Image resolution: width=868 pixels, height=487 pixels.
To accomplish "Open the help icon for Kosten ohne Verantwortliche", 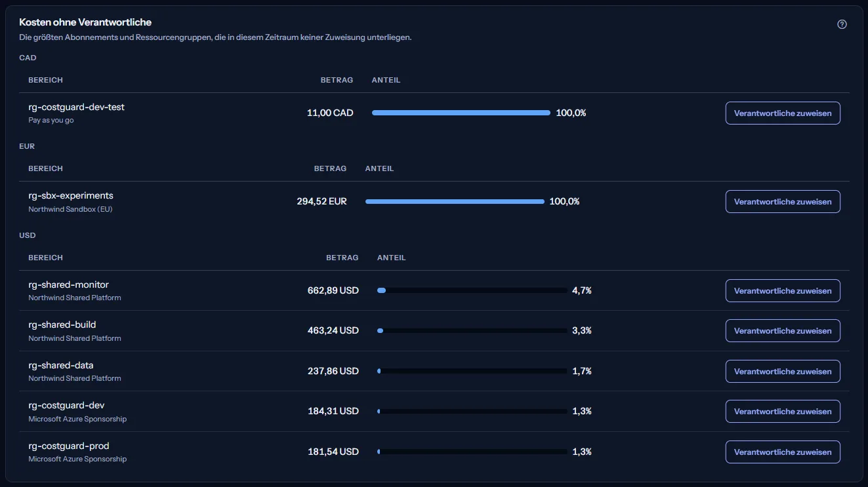I will click(x=842, y=24).
